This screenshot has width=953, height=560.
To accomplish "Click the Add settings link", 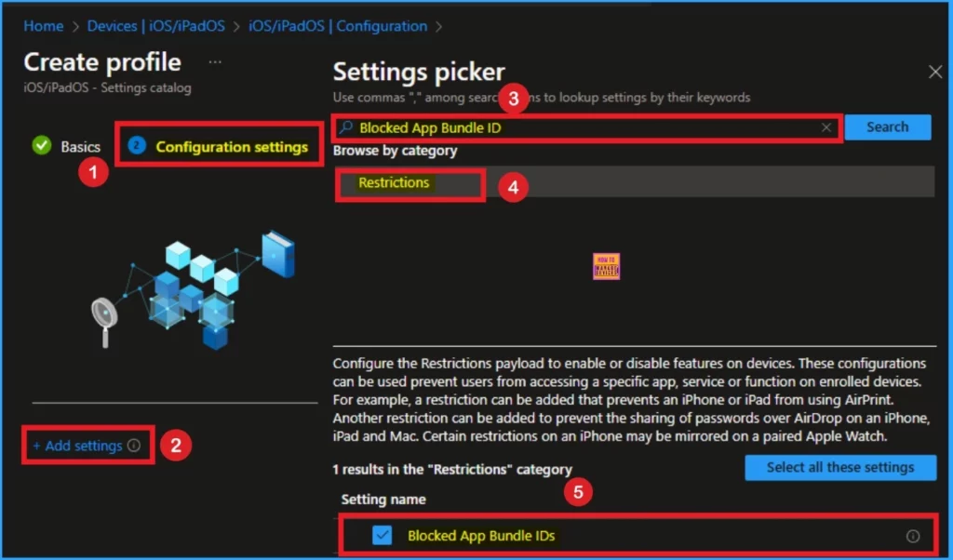I will coord(78,446).
